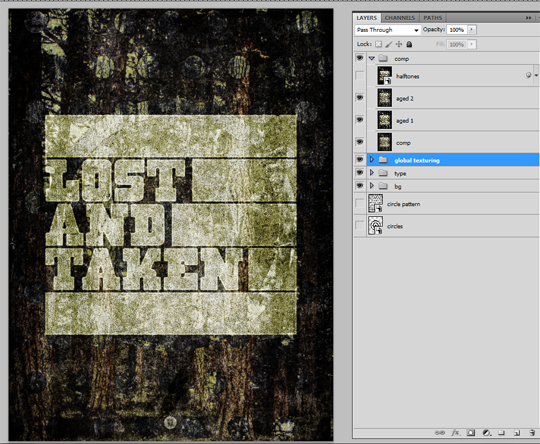Select the aged 2 layer thumbnail
Screen dimensions: 540x444
click(x=385, y=98)
